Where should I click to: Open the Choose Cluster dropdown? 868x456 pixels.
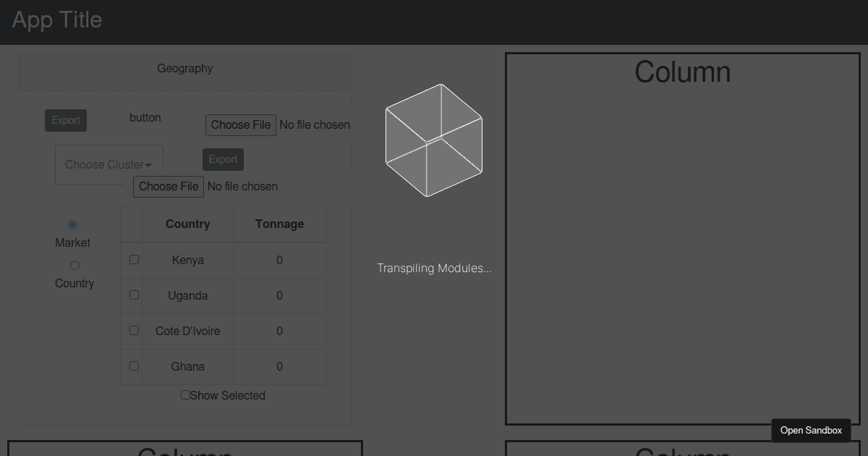pyautogui.click(x=109, y=164)
